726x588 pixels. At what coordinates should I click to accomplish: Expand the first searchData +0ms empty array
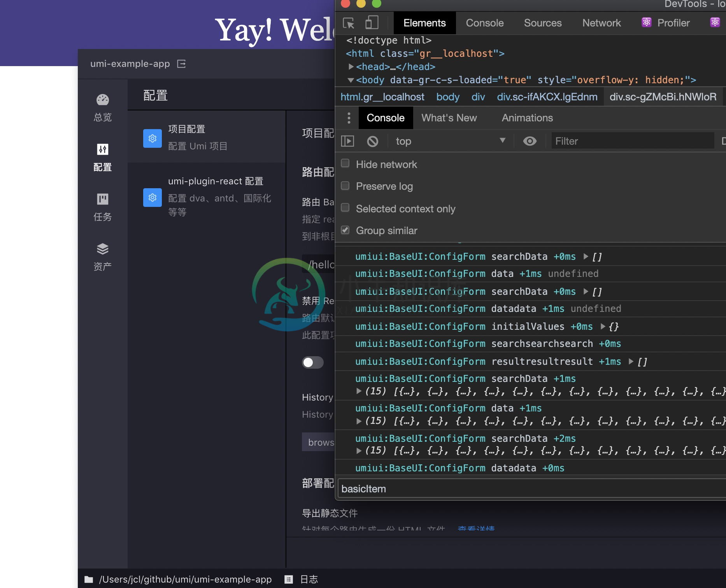tap(586, 257)
